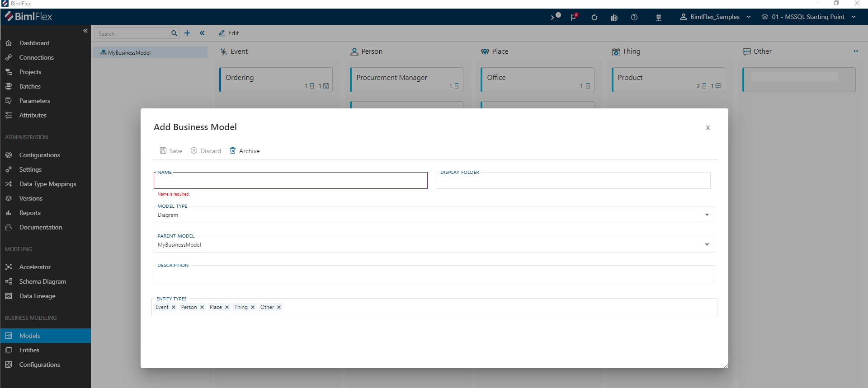This screenshot has height=388, width=868.
Task: Open the help question mark icon
Action: pyautogui.click(x=634, y=17)
